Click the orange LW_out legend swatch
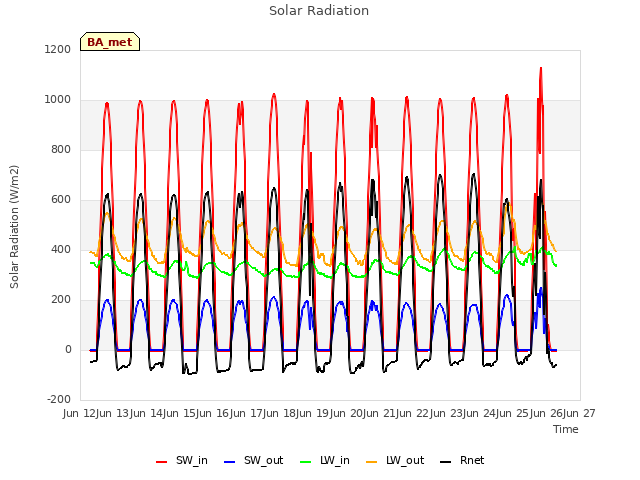Image resolution: width=640 pixels, height=480 pixels. [372, 462]
